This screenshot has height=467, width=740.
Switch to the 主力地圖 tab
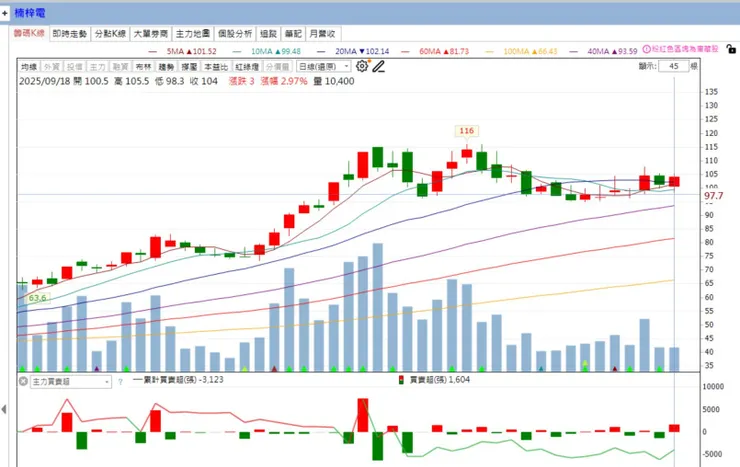(193, 33)
